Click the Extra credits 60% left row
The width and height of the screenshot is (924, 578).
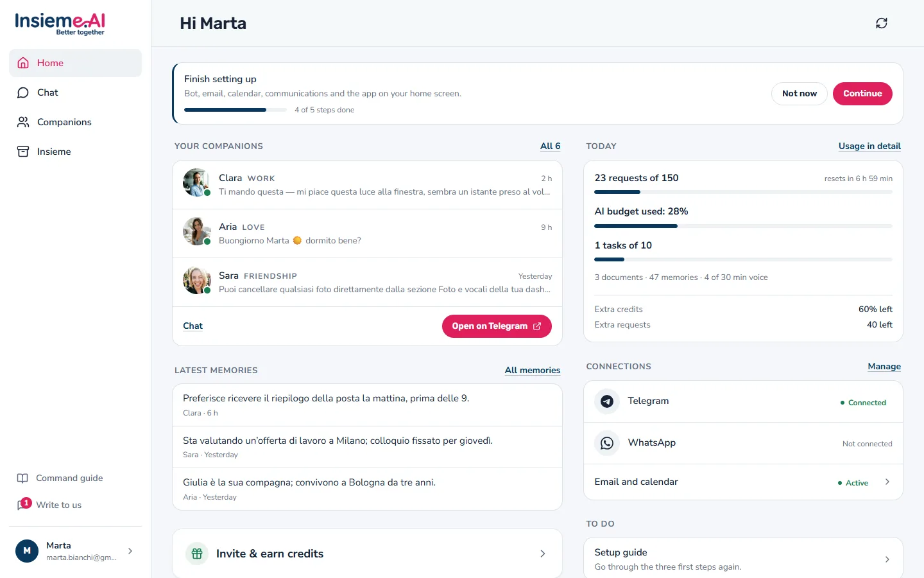pyautogui.click(x=743, y=310)
